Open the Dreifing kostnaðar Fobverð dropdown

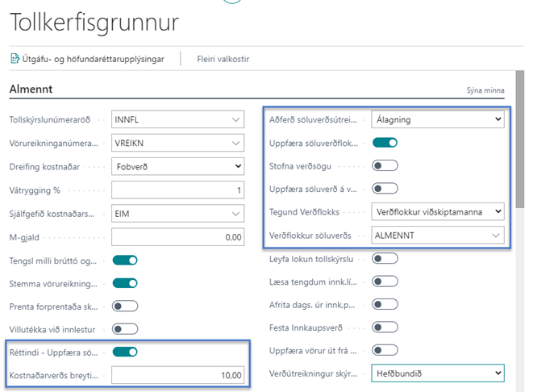click(236, 166)
